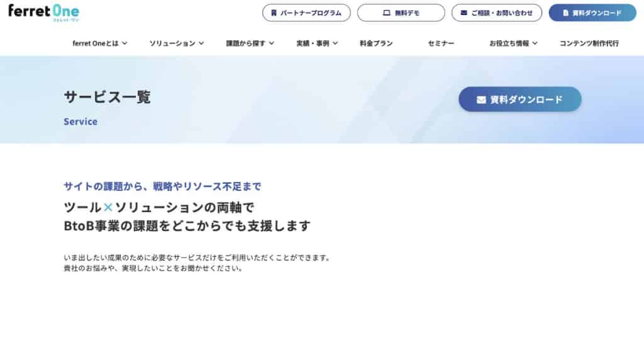Open the お役立ち情報 dropdown arrow
Screen dimensions: 644x338
(535, 43)
